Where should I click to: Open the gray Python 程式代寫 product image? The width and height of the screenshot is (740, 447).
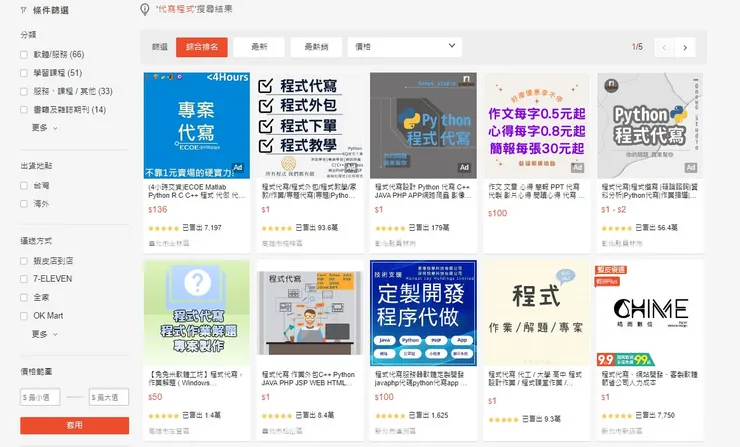coord(423,126)
